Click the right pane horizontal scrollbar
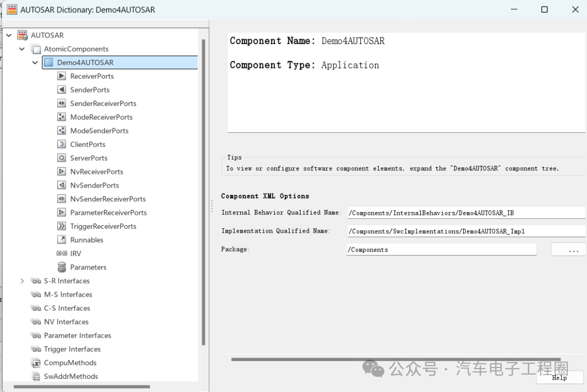The image size is (587, 392). tap(396, 359)
